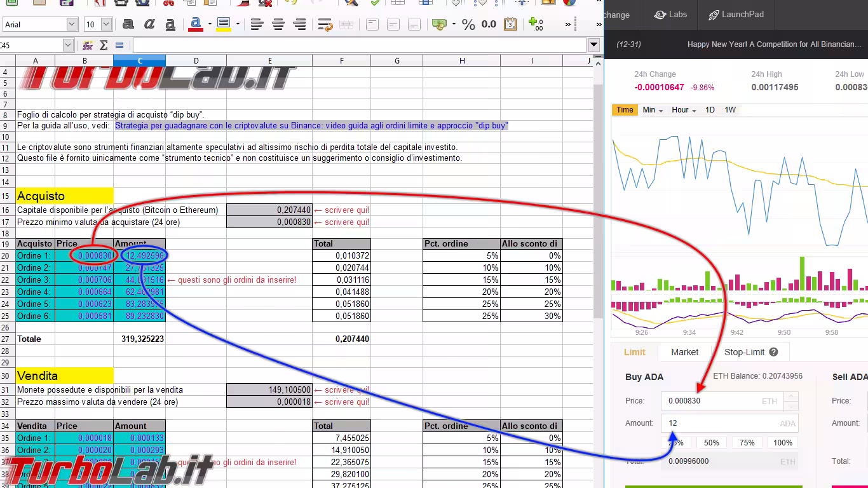Screen dimensions: 868x488
Task: Center align the cell content
Action: tap(278, 25)
